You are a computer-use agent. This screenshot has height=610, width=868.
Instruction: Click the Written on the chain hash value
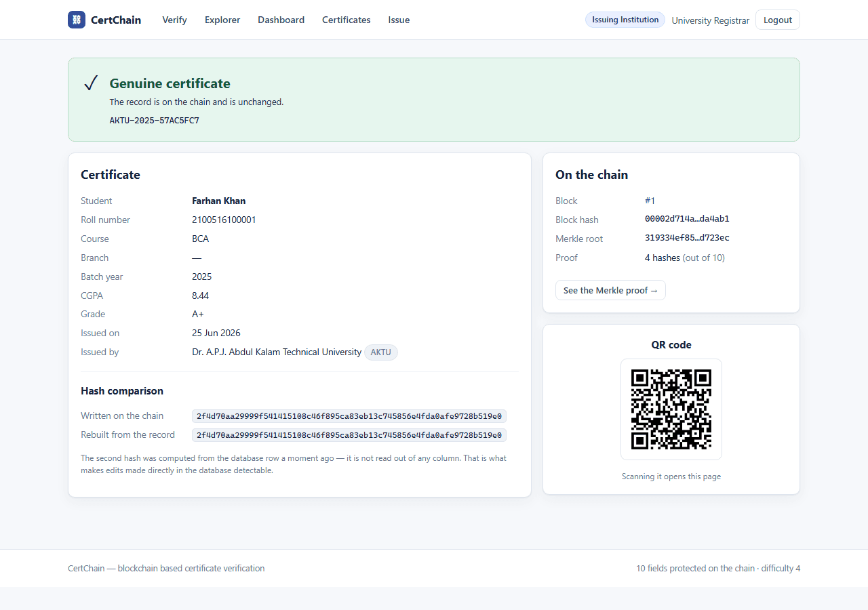(x=349, y=416)
